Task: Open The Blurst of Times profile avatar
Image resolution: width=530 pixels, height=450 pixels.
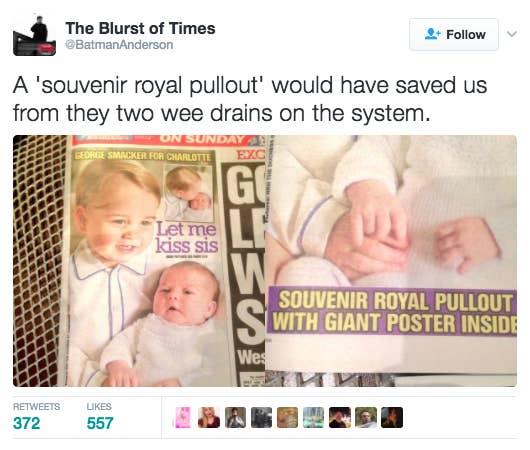Action: click(34, 36)
